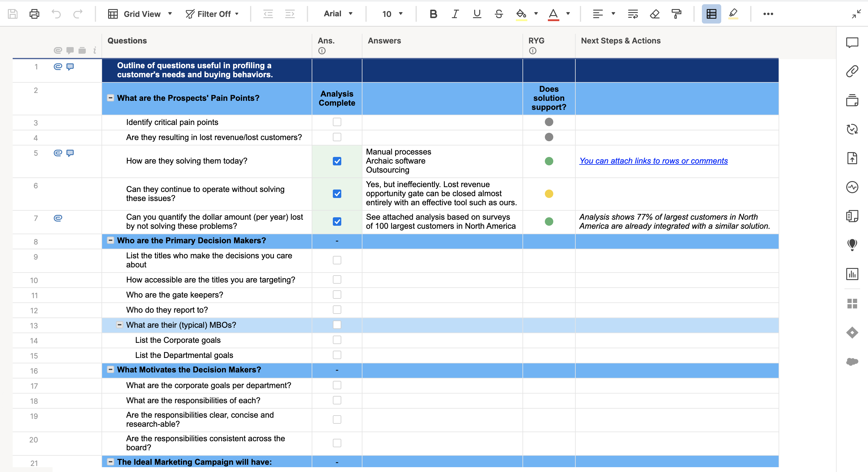Click the Grid View icon

[113, 13]
